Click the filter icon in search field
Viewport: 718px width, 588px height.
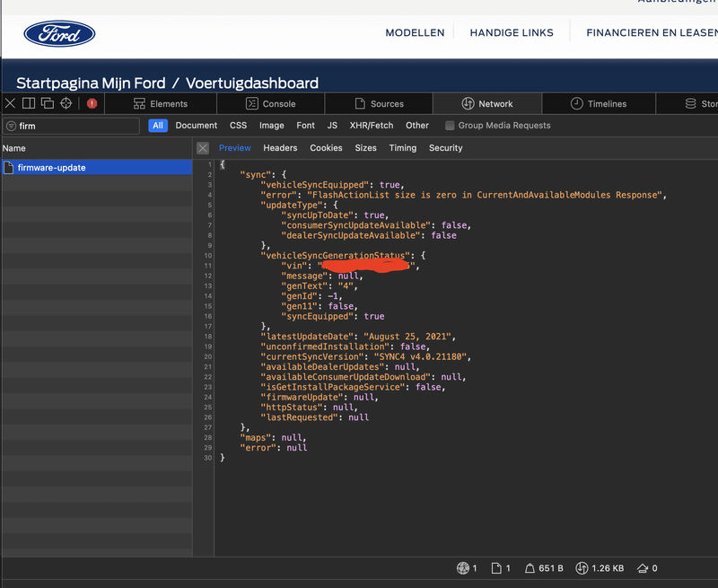click(x=12, y=126)
